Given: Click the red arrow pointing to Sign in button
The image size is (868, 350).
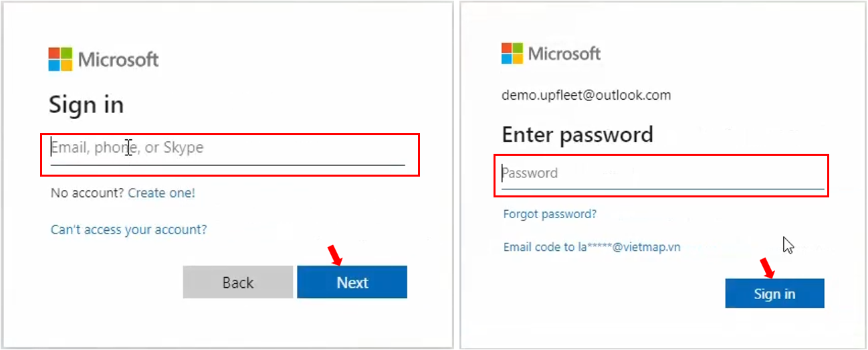Looking at the screenshot, I should click(x=768, y=268).
